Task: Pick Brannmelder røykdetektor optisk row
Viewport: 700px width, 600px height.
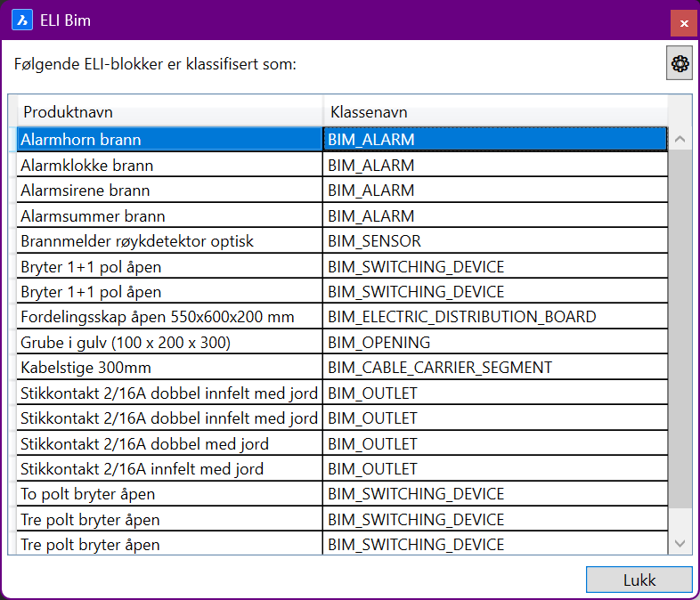Action: point(169,241)
